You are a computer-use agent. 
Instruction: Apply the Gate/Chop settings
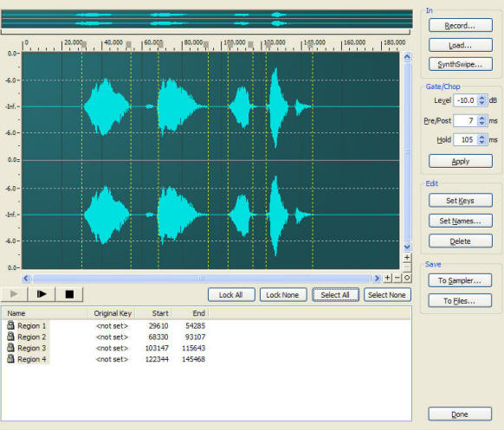[x=461, y=161]
